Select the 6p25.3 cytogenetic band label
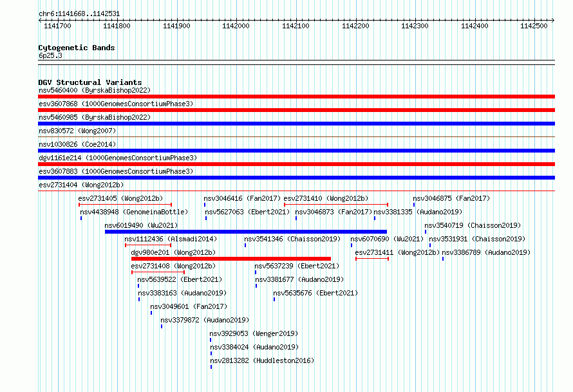 [50, 55]
